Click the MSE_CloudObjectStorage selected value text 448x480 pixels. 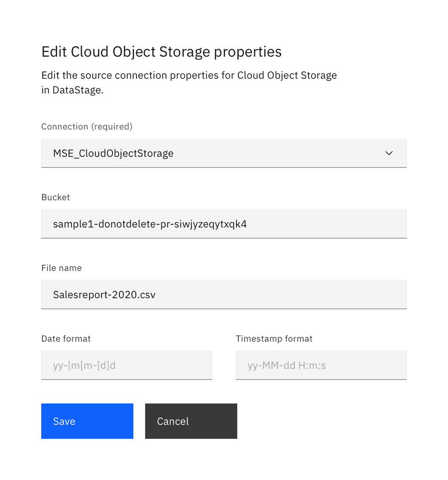pyautogui.click(x=113, y=153)
